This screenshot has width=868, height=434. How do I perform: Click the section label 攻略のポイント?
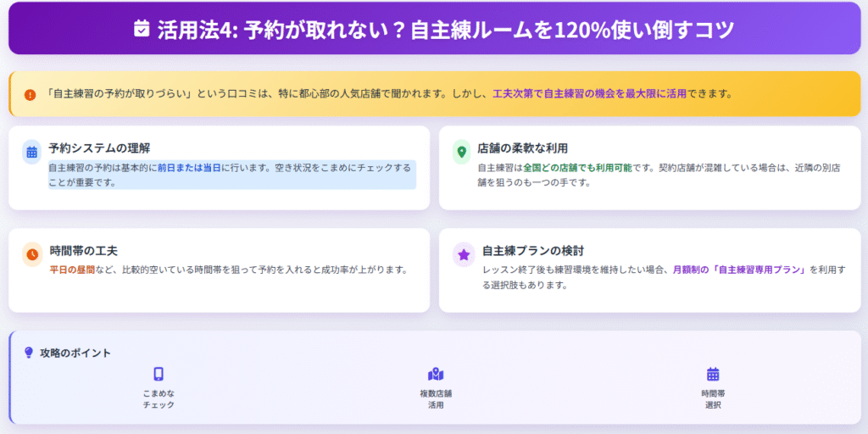[x=75, y=353]
